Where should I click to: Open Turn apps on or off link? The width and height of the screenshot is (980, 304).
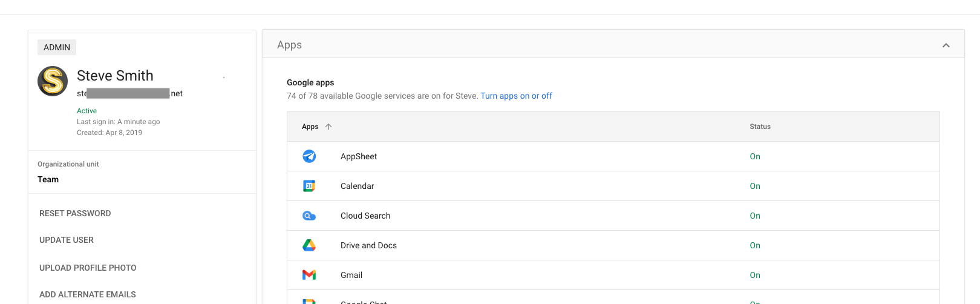[x=516, y=96]
